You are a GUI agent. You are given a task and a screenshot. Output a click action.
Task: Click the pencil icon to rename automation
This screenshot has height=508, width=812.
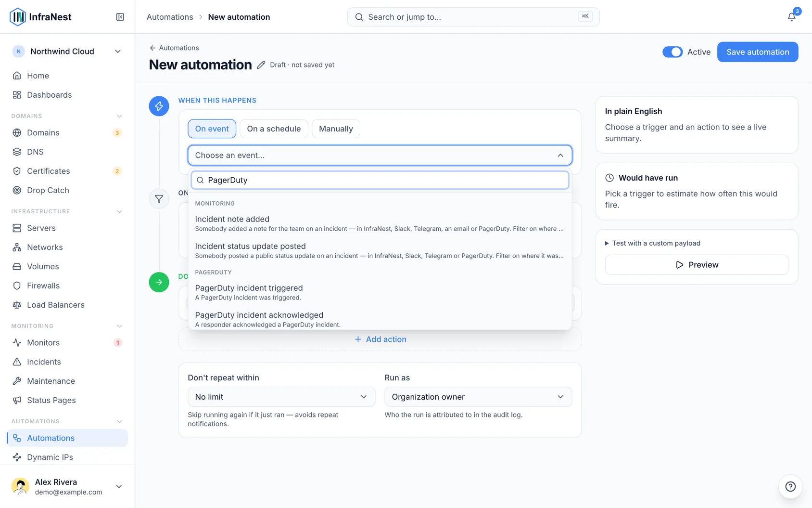(x=261, y=65)
